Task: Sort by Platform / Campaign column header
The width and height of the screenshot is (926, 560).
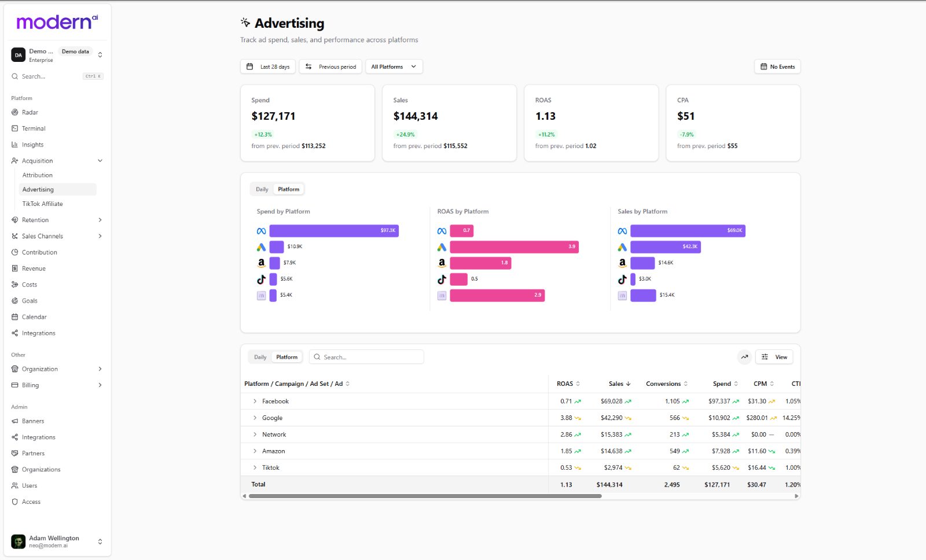Action: pos(297,384)
